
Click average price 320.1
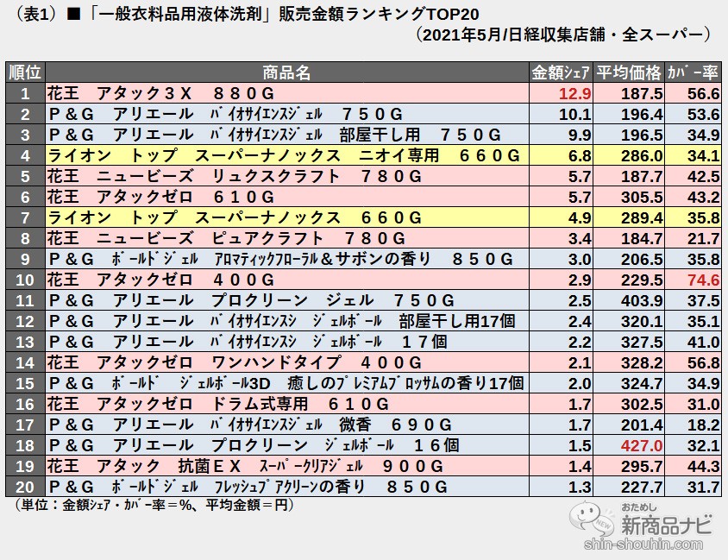pyautogui.click(x=642, y=321)
